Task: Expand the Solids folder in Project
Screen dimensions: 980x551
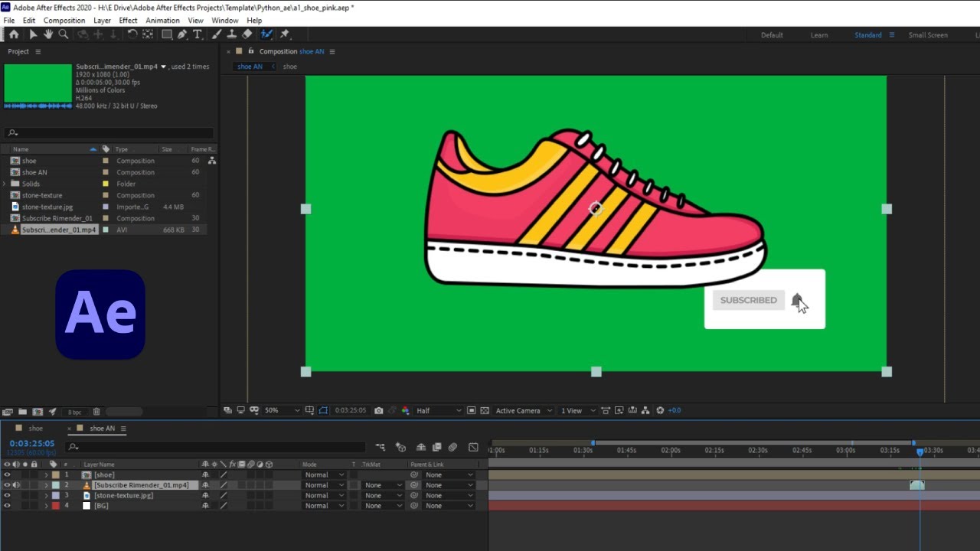Action: coord(5,184)
